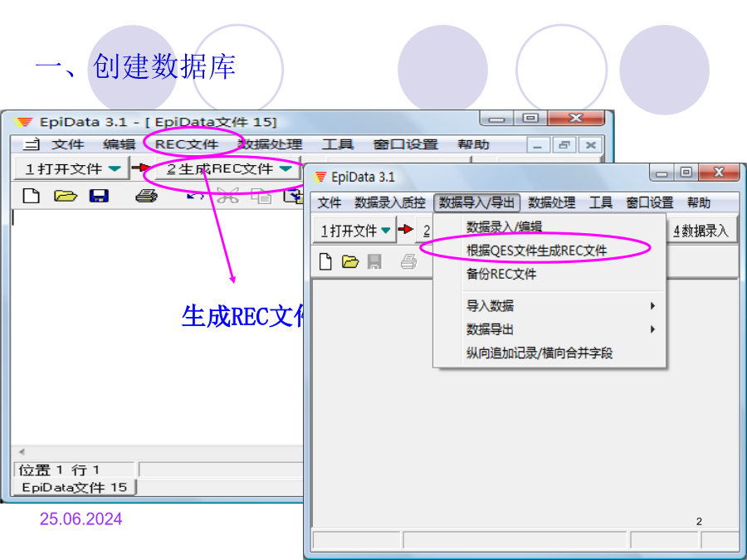Open the 文件 menu in the front window
Screen dimensions: 747x560
coord(330,203)
